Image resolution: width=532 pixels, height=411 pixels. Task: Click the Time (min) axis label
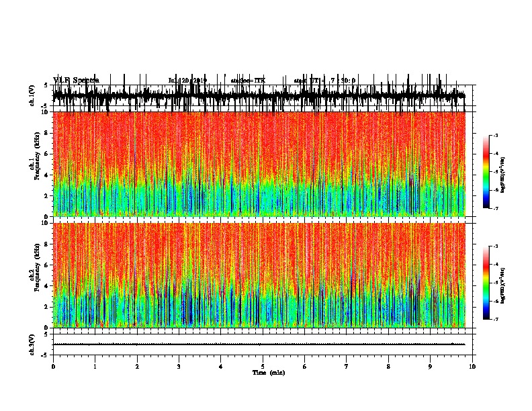269,373
